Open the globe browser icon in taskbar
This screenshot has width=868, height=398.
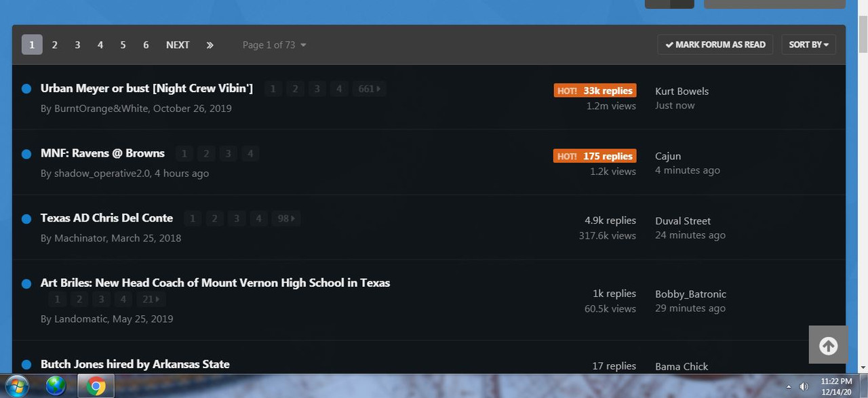(56, 386)
